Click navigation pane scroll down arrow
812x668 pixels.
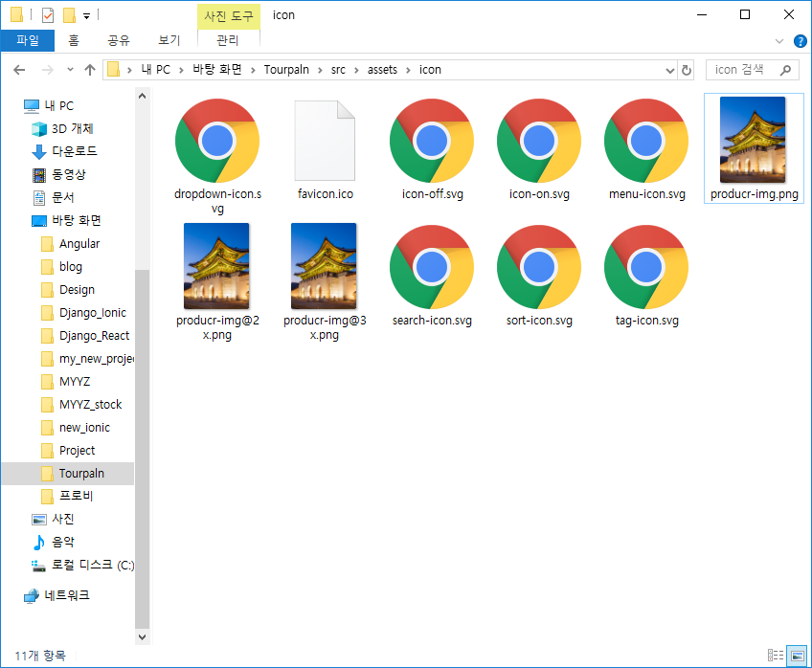pyautogui.click(x=143, y=637)
